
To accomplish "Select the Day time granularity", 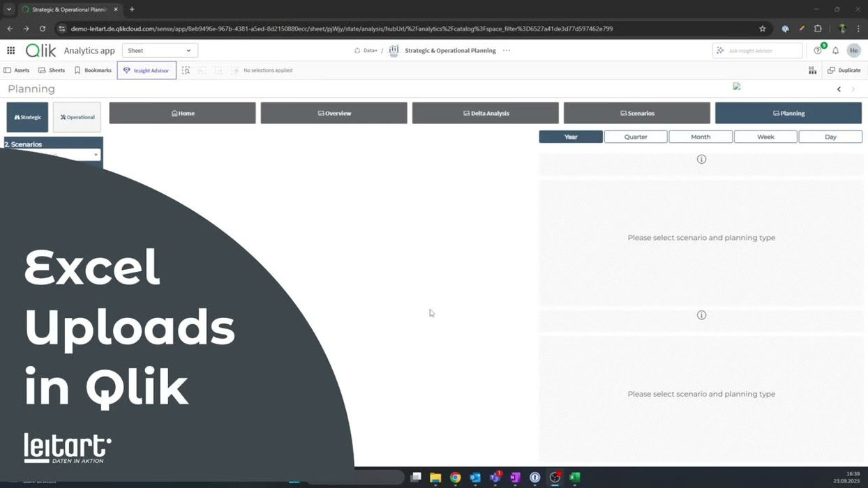I will [830, 137].
